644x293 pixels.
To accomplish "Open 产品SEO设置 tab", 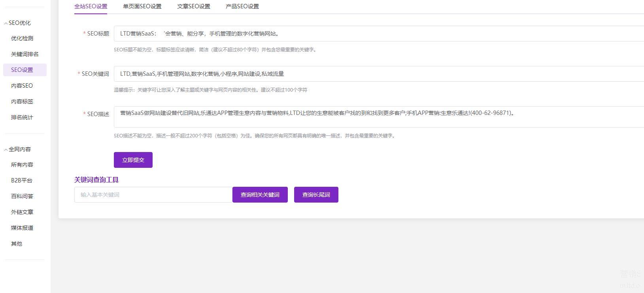I will click(242, 6).
